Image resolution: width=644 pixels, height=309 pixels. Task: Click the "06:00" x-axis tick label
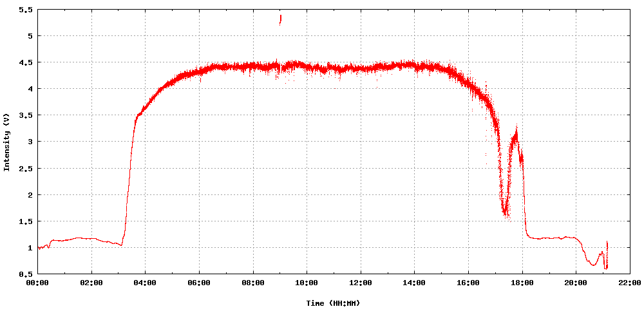click(x=199, y=283)
